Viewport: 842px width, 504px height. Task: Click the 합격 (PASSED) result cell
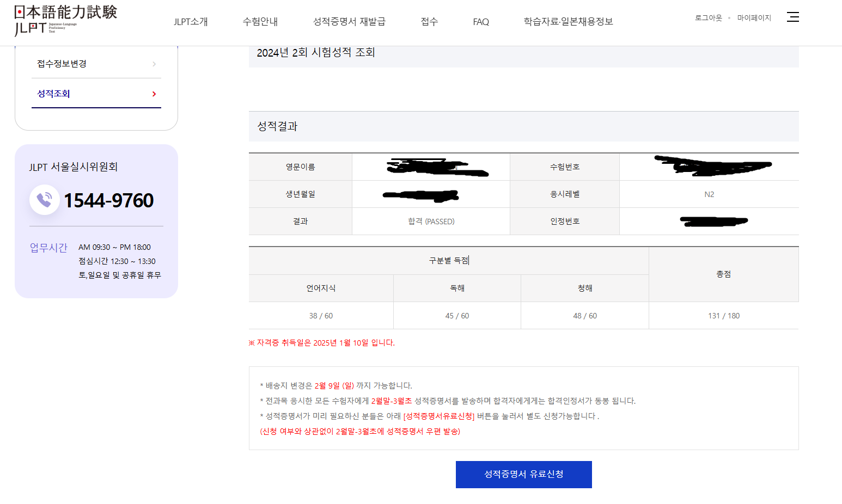point(430,221)
